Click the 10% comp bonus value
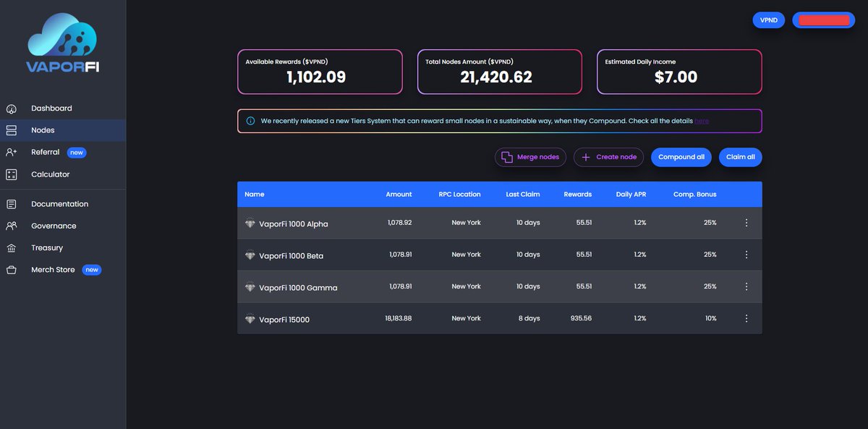 click(711, 318)
